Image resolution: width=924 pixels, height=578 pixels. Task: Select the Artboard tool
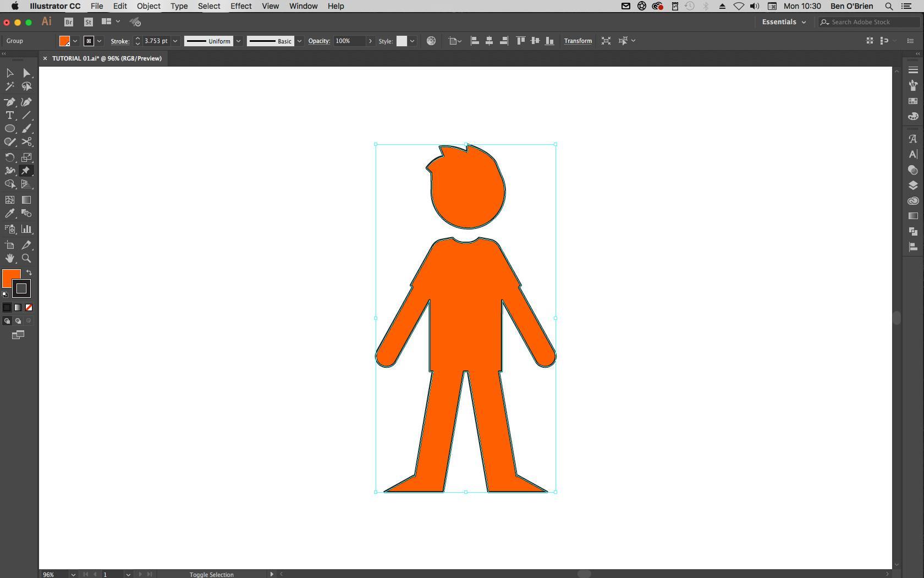pos(10,245)
